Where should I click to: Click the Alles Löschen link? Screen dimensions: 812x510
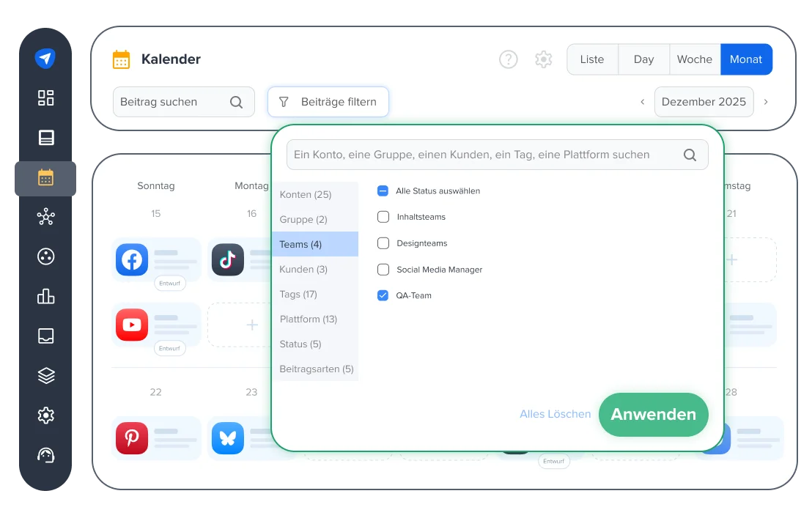click(x=555, y=414)
